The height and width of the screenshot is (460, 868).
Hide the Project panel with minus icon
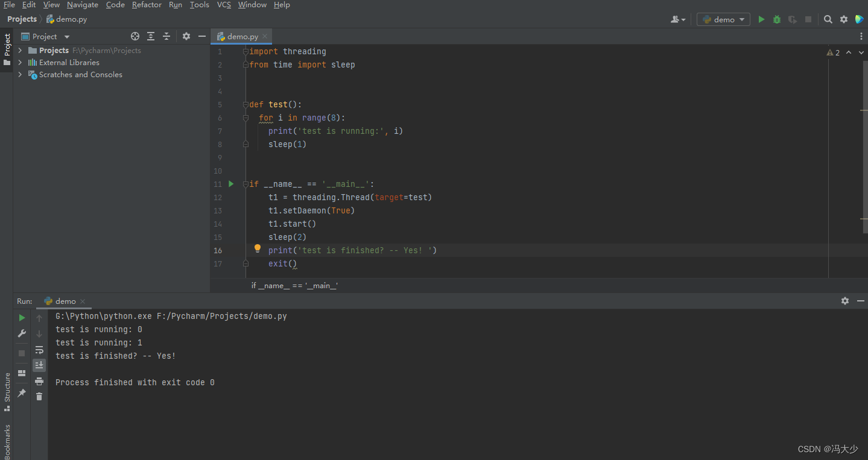click(202, 36)
